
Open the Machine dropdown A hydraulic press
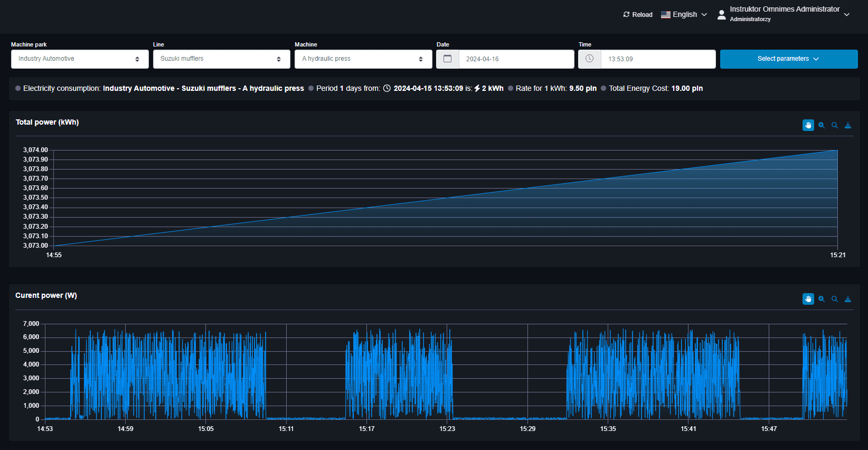pyautogui.click(x=363, y=59)
